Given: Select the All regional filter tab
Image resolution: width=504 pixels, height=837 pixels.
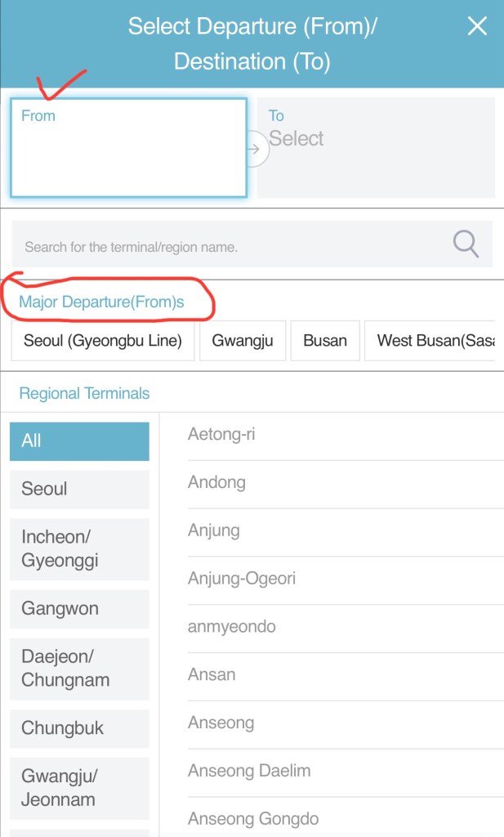Looking at the screenshot, I should pyautogui.click(x=79, y=441).
